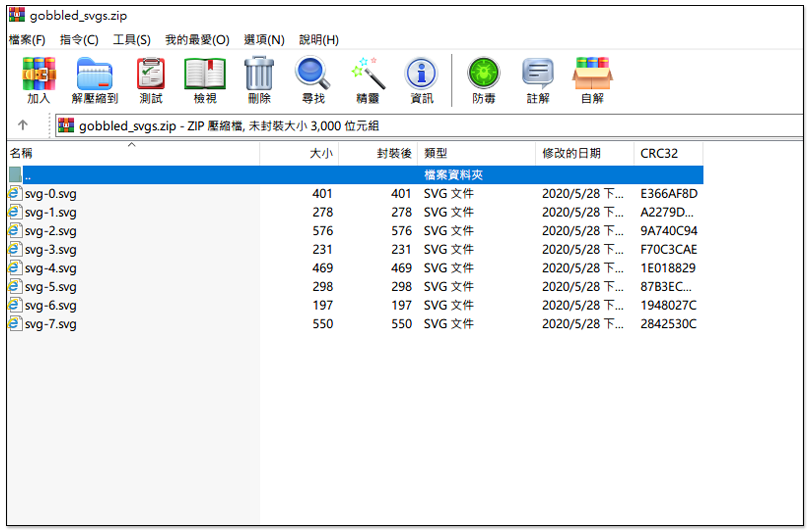The image size is (810, 532).
Task: Select the svg-4.svg file name
Action: (x=51, y=269)
